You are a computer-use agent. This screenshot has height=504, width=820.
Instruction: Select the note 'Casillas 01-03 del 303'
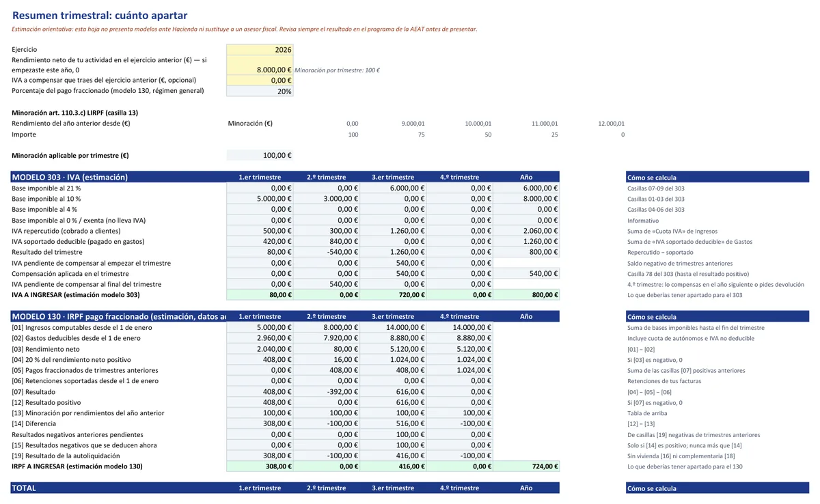[x=656, y=199]
